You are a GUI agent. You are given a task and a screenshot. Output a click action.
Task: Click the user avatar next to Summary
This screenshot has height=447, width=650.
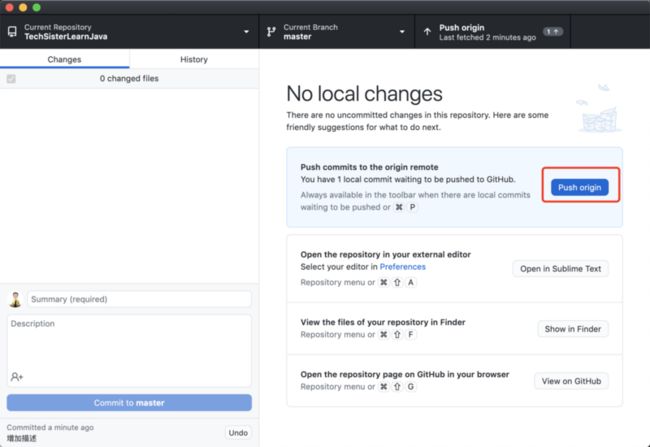[x=16, y=299]
